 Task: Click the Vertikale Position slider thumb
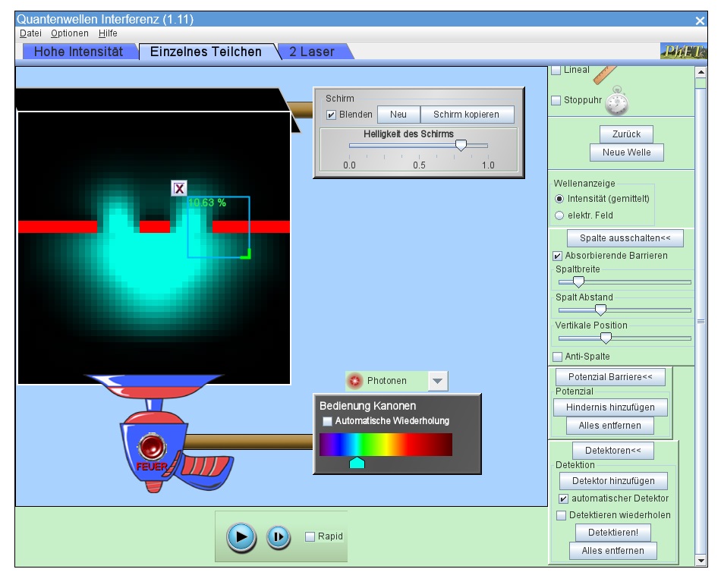[x=606, y=338]
